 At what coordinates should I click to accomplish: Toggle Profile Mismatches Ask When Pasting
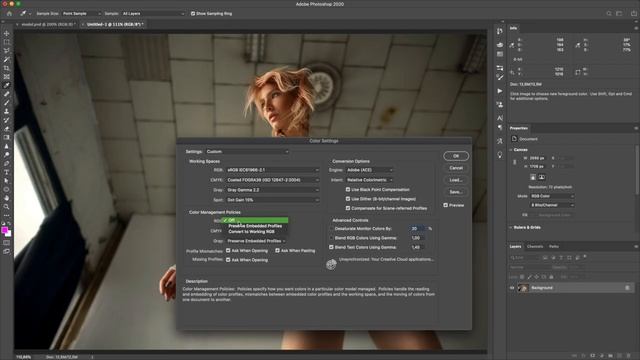278,250
